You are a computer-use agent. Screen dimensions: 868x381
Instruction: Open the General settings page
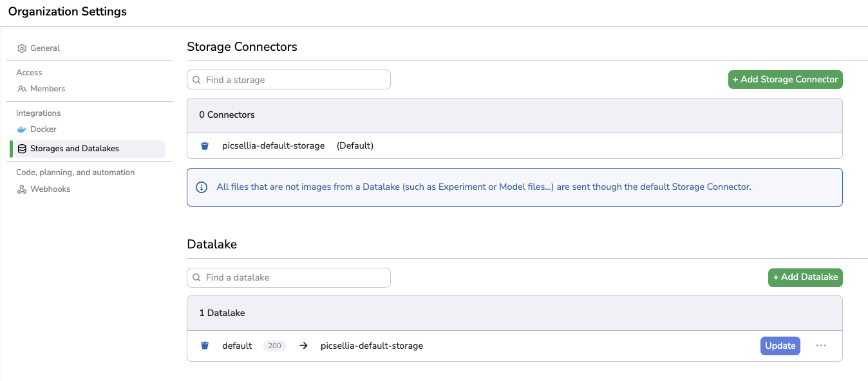(44, 48)
